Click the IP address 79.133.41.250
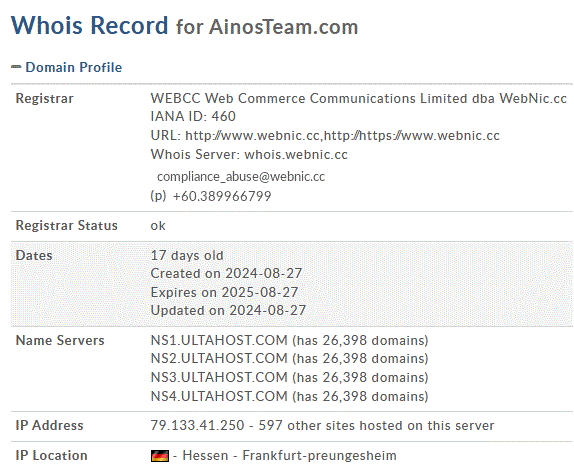 (197, 425)
